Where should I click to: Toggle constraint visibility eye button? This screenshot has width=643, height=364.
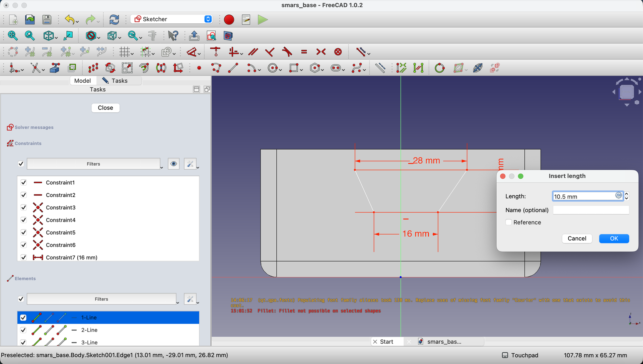(173, 164)
